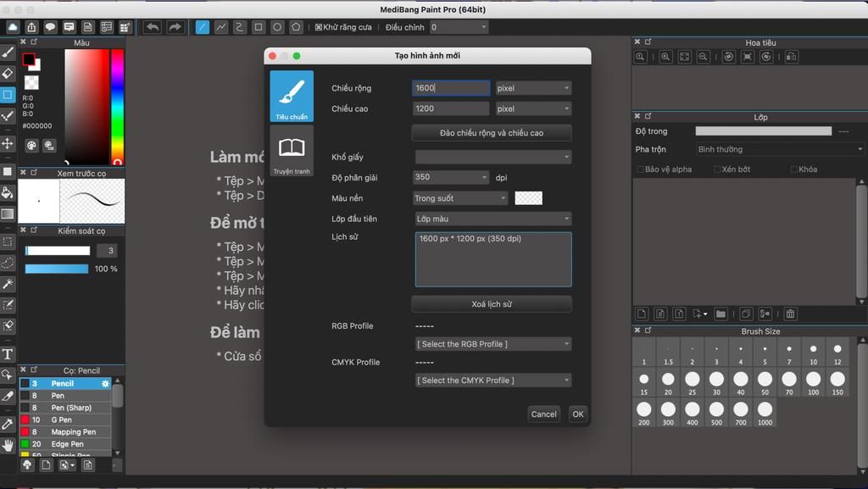
Task: Open Pha trộn Bình thường dropdown
Action: click(780, 149)
